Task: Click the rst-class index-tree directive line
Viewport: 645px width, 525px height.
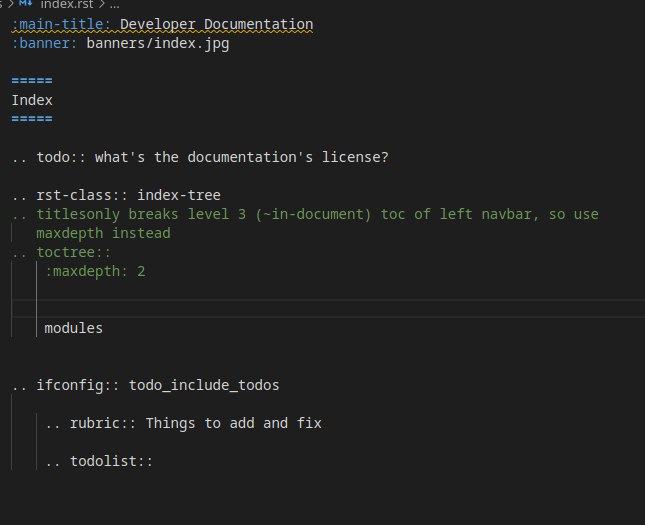Action: (x=116, y=195)
